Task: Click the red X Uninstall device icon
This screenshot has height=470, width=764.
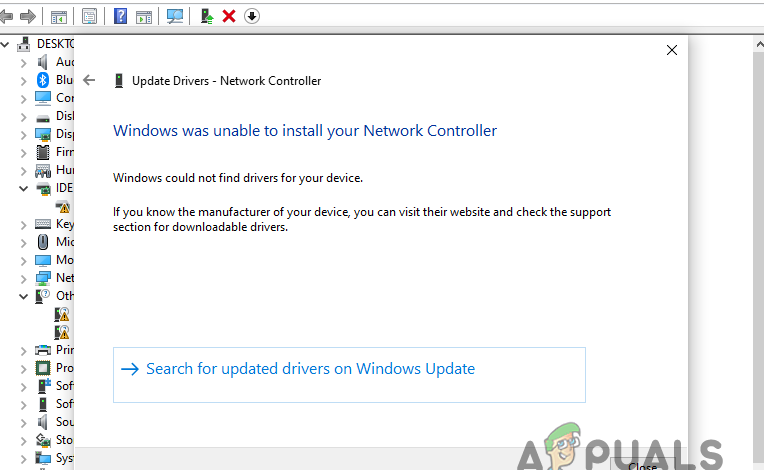Action: coord(229,16)
